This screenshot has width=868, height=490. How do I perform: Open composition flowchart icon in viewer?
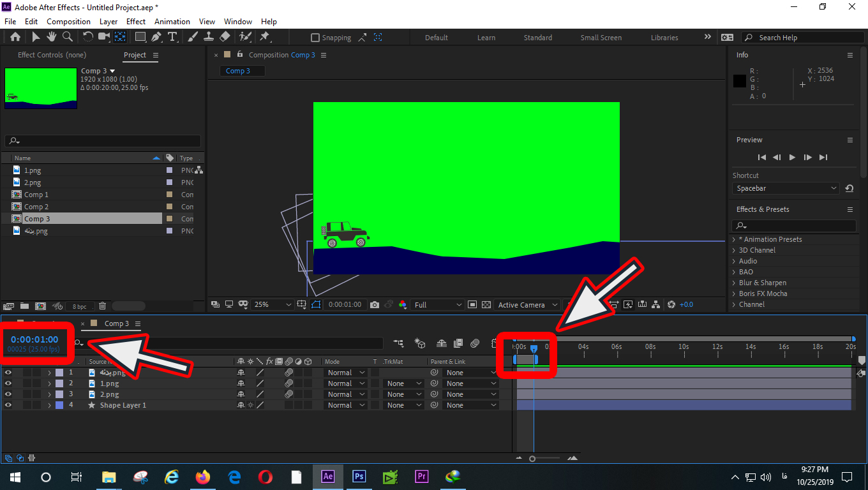click(x=656, y=305)
